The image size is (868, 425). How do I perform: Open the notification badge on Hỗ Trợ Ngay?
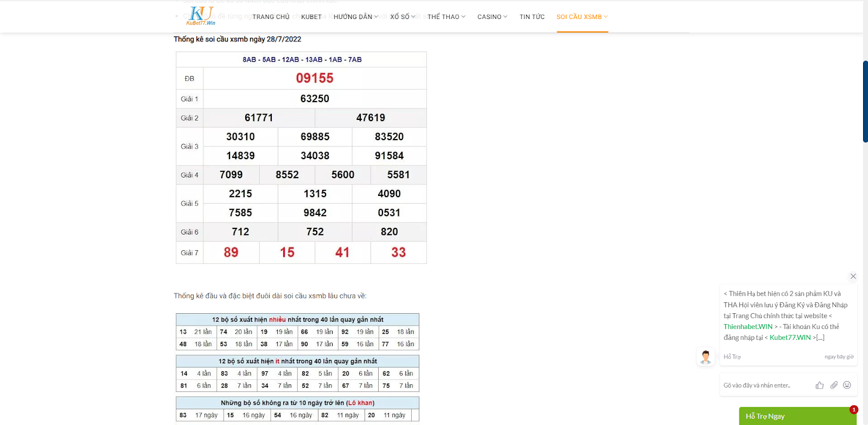[854, 410]
